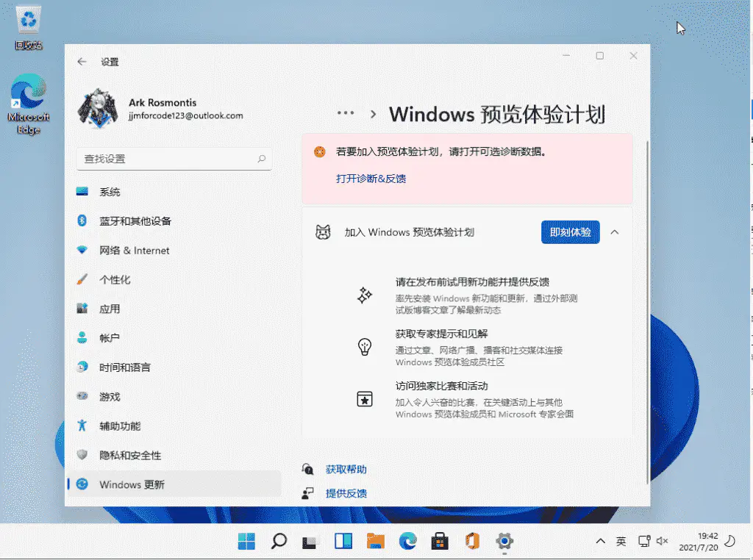The height and width of the screenshot is (560, 753).
Task: Click the 时间和语言 clock icon
Action: 82,367
